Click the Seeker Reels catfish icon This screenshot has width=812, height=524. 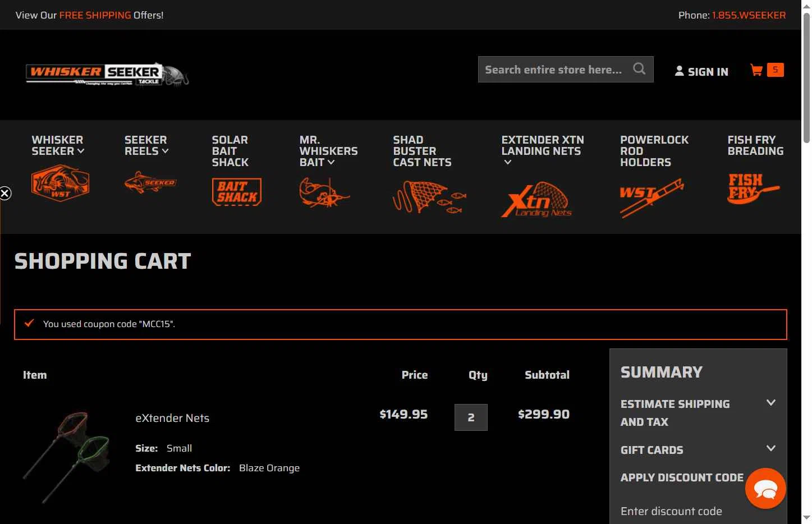[x=150, y=182]
